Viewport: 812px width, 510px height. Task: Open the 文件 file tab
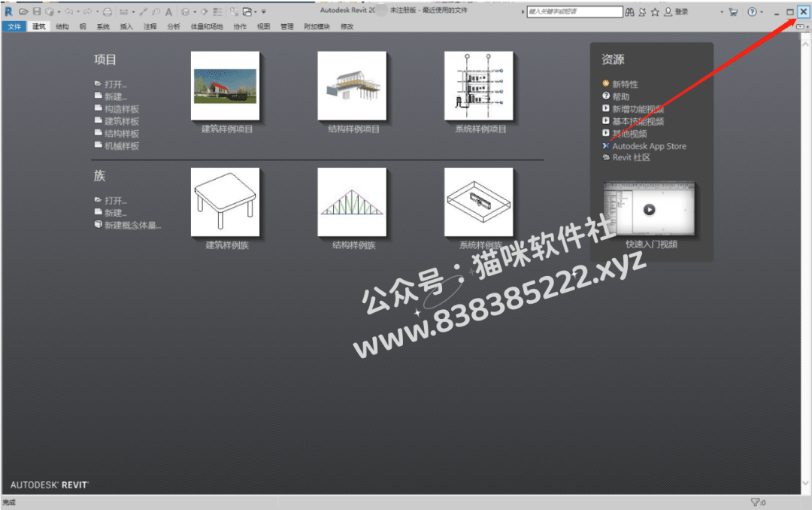(x=14, y=26)
